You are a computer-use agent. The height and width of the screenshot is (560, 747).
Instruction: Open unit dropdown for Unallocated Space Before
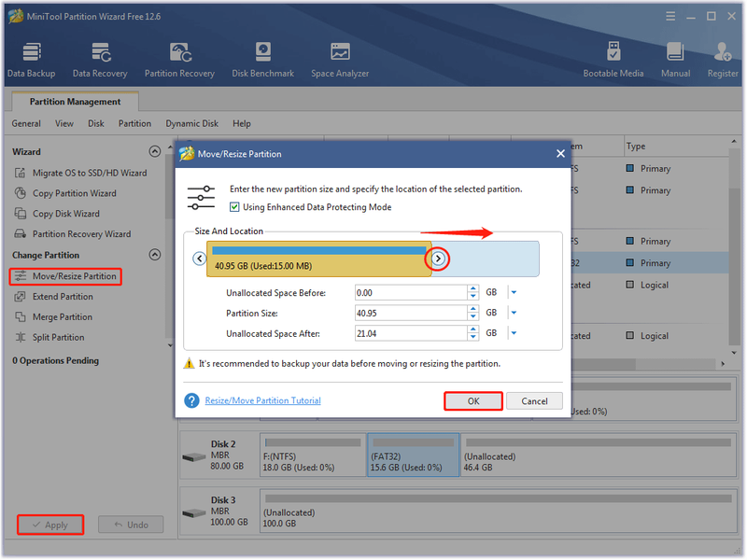(514, 292)
